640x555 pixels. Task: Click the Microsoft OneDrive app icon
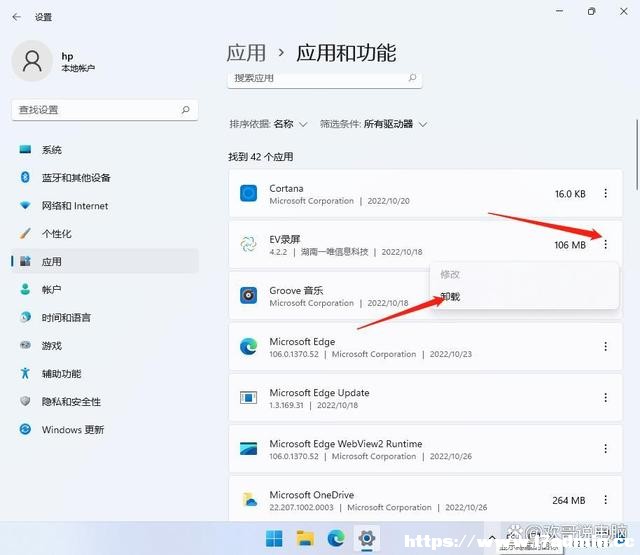[248, 500]
